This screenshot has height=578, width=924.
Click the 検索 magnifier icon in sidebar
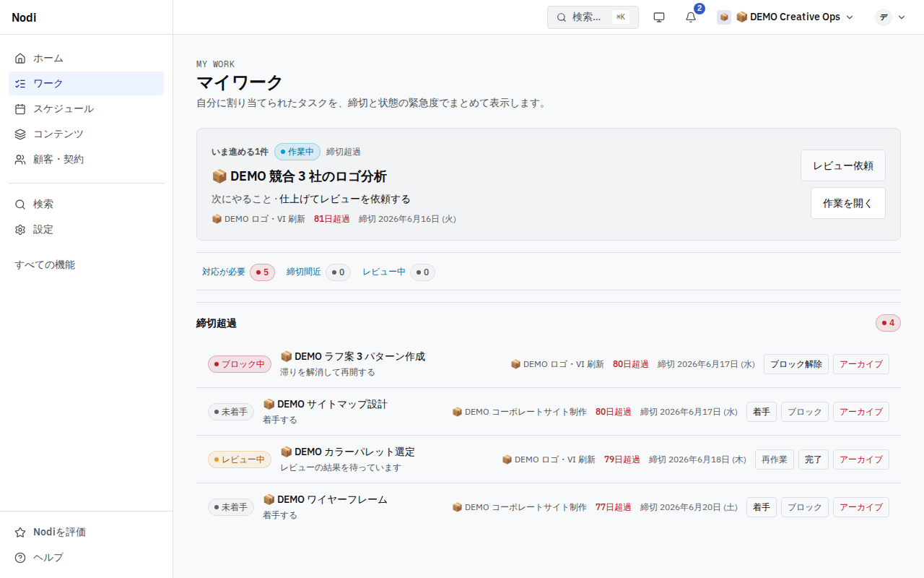coord(20,204)
